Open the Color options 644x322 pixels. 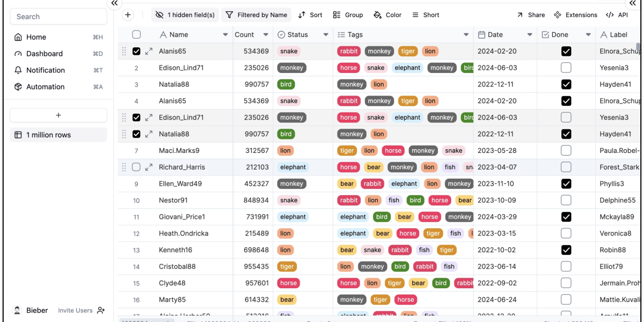pos(387,15)
